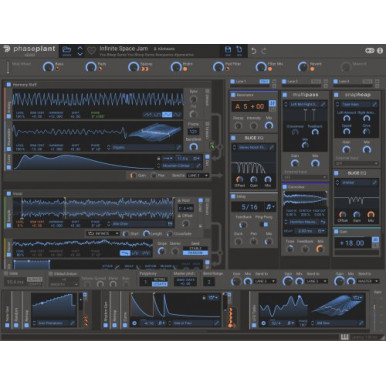Select the Legato polyphony option
The height and width of the screenshot is (386, 386).
(160, 284)
